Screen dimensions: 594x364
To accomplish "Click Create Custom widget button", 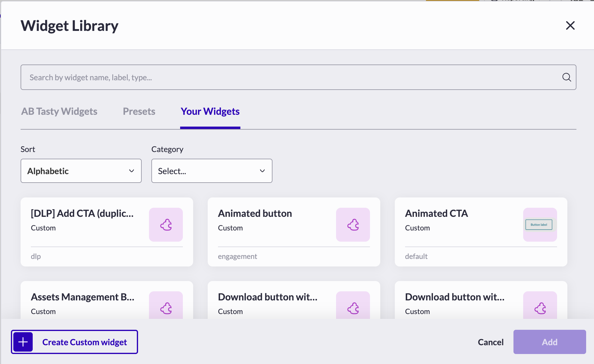I will (x=74, y=342).
